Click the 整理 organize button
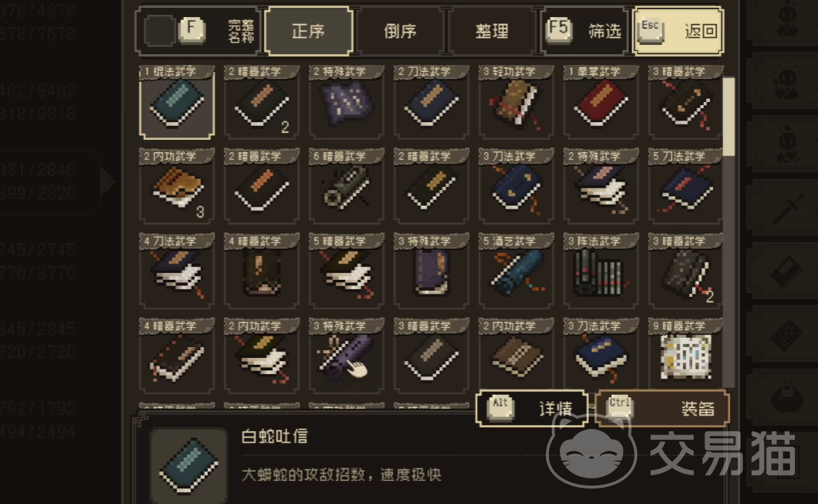818x504 pixels. tap(492, 31)
